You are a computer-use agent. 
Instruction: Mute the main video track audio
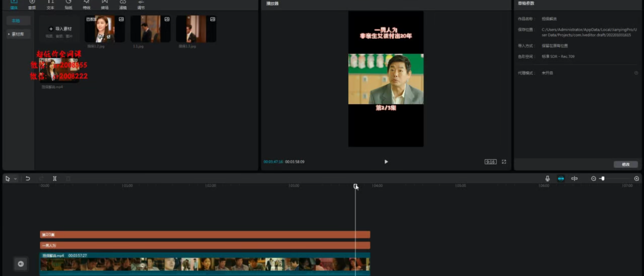21,264
